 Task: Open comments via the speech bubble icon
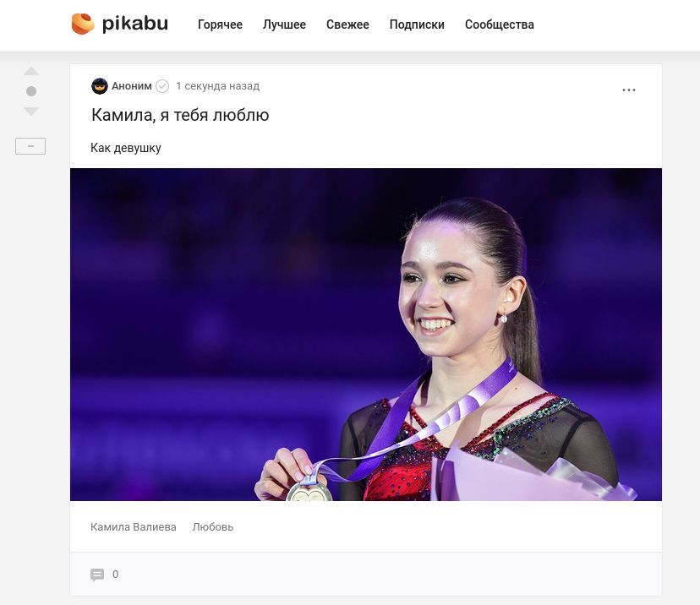[x=97, y=575]
